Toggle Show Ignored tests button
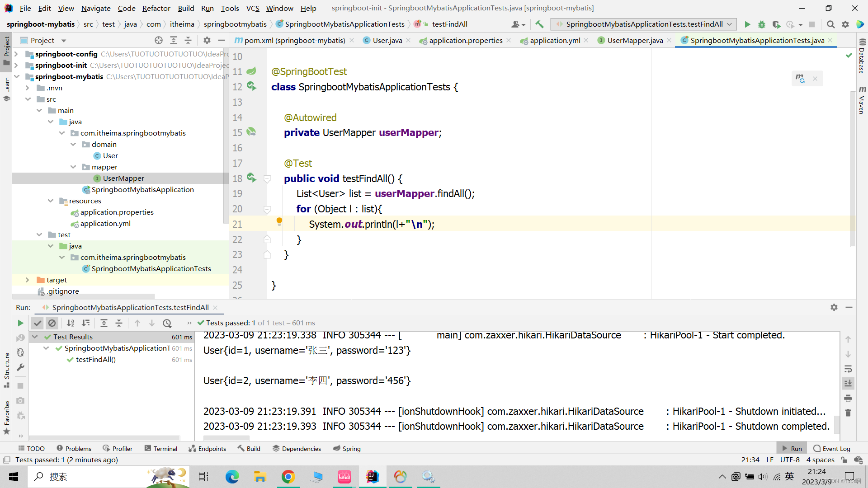Screen dimensions: 868x488 (52, 323)
